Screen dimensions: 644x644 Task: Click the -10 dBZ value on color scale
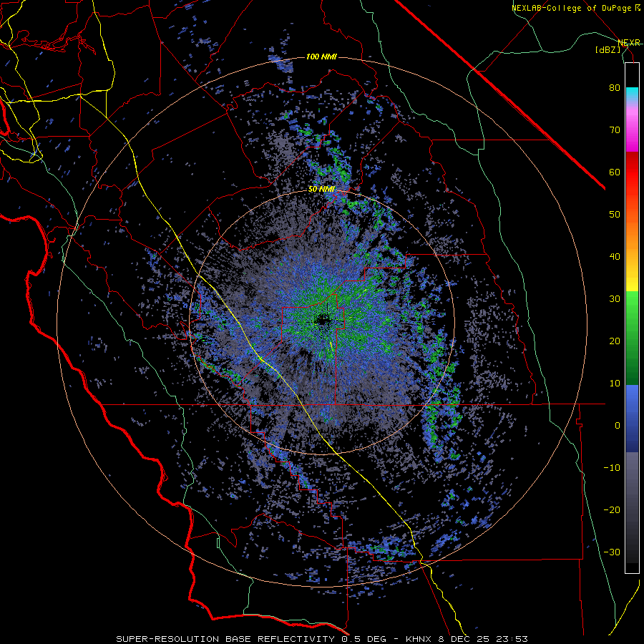click(612, 468)
